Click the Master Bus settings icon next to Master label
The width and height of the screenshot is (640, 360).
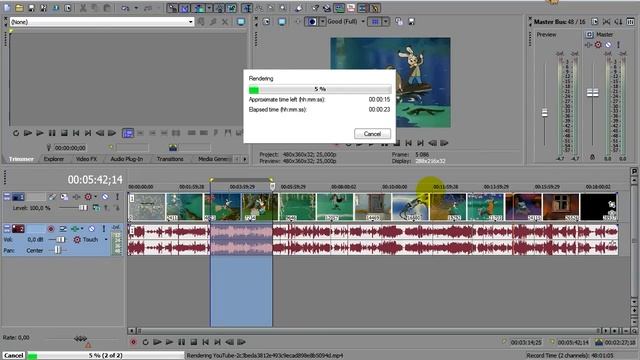[x=589, y=35]
